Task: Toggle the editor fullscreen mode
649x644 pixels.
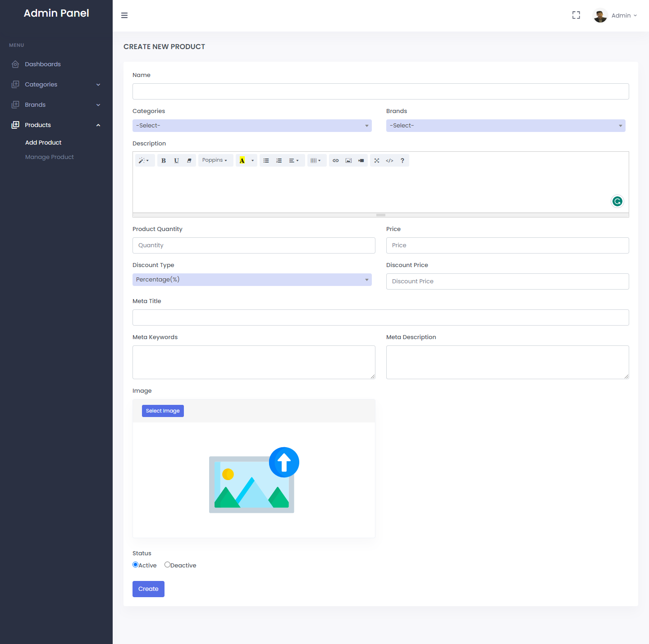Action: coord(377,160)
